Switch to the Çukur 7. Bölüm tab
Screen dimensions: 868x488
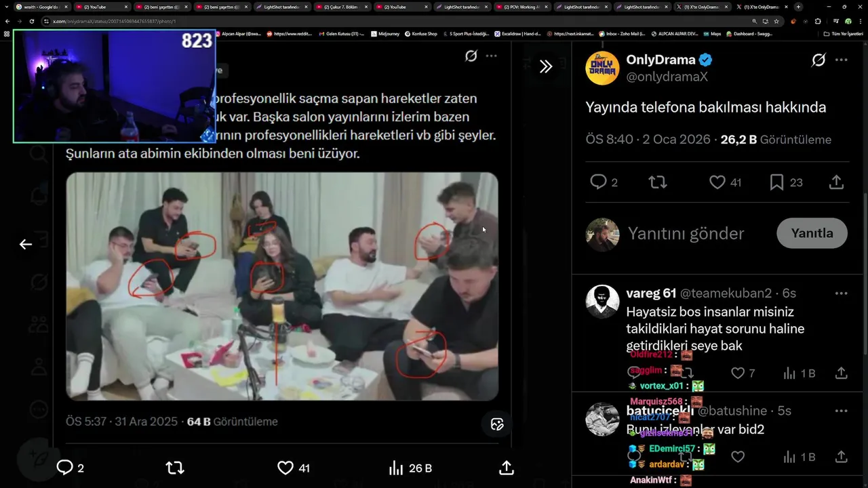coord(339,7)
